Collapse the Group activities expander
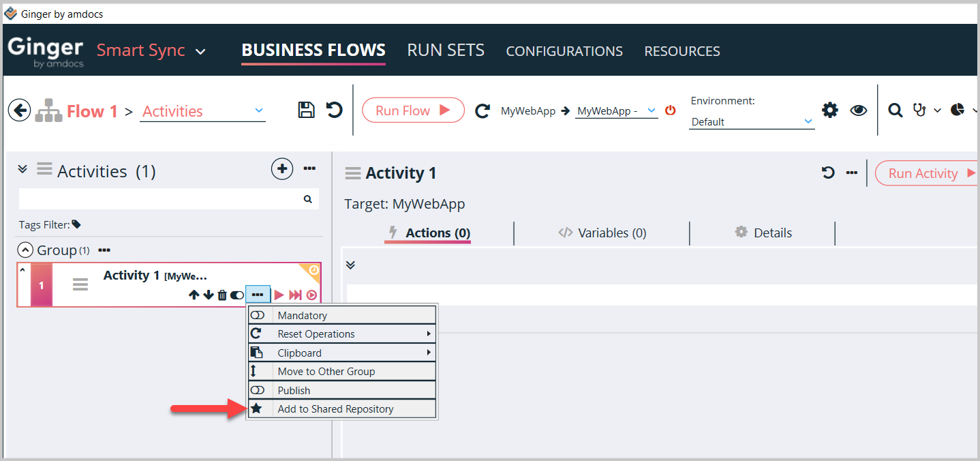This screenshot has height=461, width=980. click(x=25, y=250)
